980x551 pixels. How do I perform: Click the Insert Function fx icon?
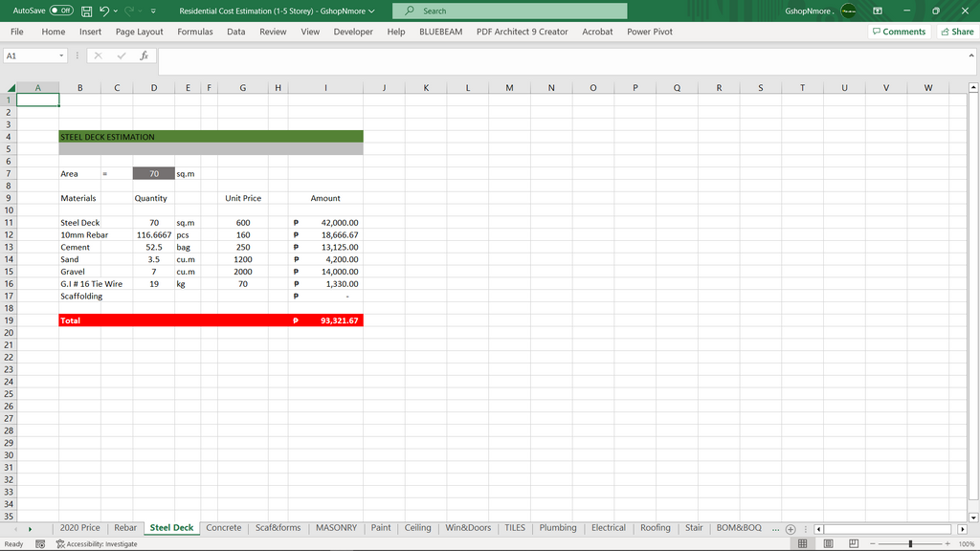(x=144, y=55)
